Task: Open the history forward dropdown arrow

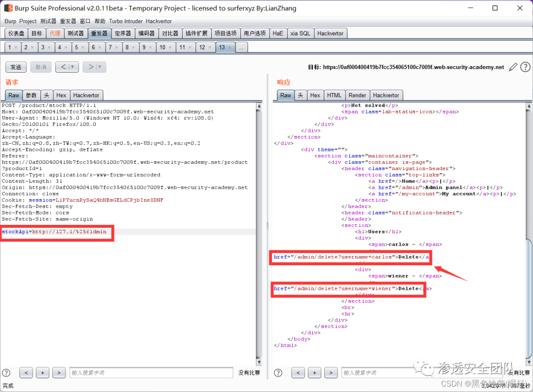Action: 100,67
